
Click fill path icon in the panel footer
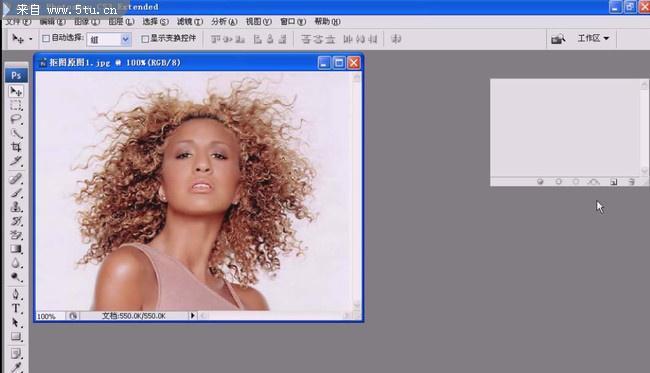click(540, 182)
